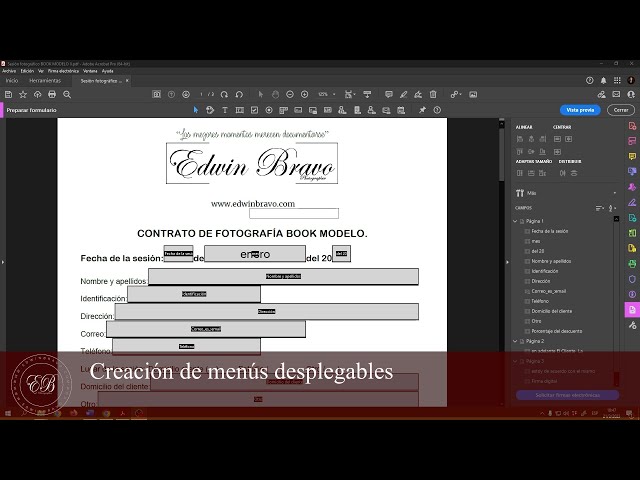Click the Save file icon
This screenshot has width=640, height=480.
point(8,95)
